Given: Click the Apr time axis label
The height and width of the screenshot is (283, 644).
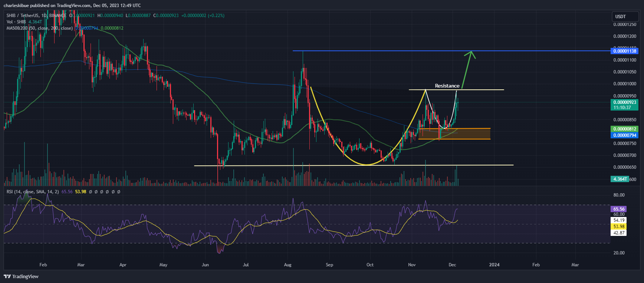Looking at the screenshot, I should click(x=123, y=265).
